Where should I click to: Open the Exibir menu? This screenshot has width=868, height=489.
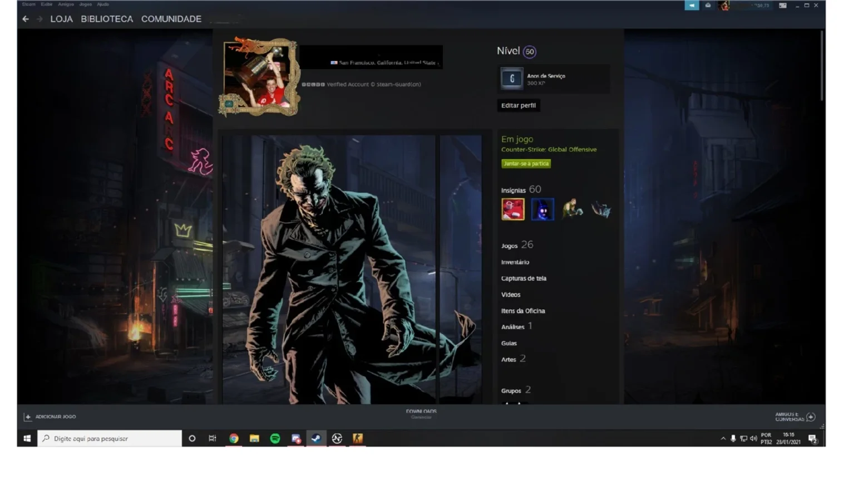47,4
